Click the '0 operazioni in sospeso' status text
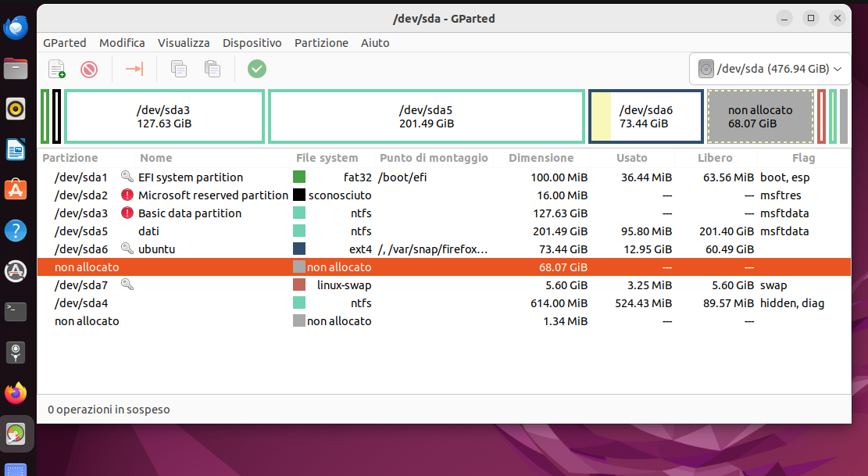 click(109, 410)
